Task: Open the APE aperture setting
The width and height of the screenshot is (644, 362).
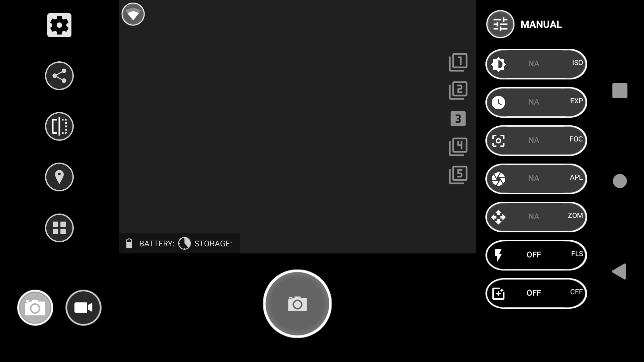Action: tap(536, 179)
